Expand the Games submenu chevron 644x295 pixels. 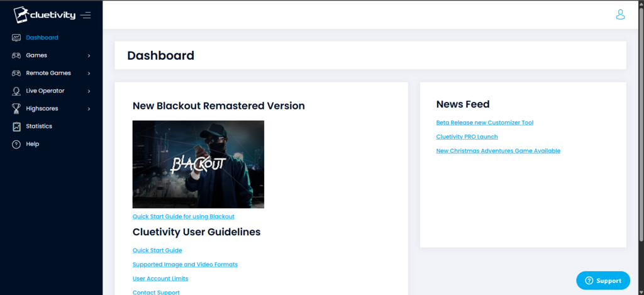pyautogui.click(x=89, y=55)
